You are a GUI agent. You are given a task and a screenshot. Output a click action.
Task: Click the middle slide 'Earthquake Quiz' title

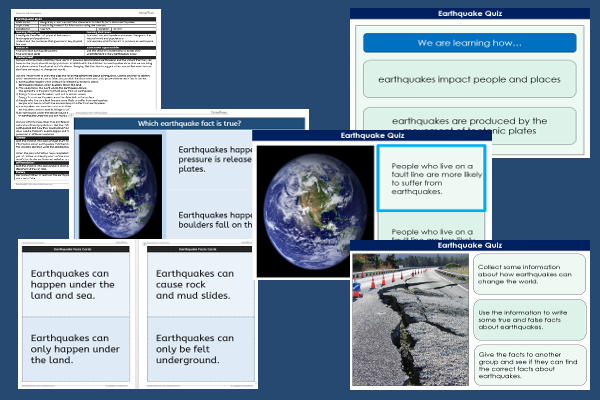coord(372,136)
